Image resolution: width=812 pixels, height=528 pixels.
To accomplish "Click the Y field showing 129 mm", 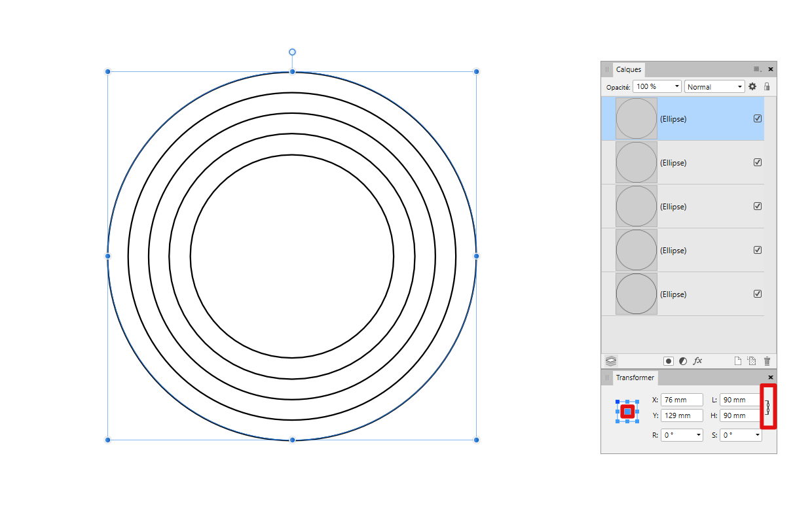I will [682, 415].
